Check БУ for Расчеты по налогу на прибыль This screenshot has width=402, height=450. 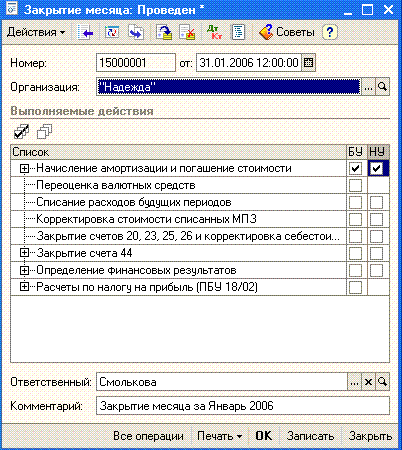point(355,287)
